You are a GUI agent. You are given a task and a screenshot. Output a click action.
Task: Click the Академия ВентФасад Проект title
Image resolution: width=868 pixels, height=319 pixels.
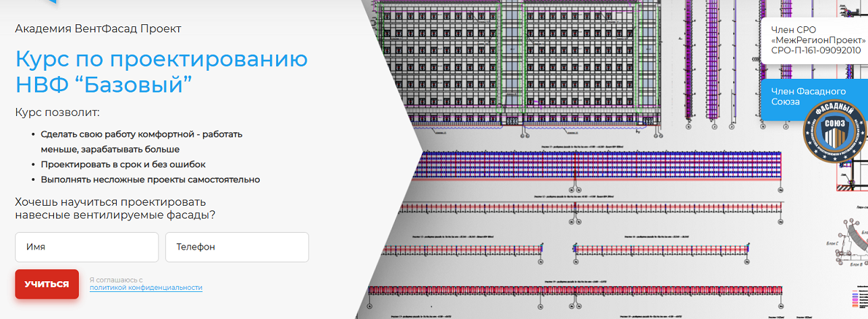click(98, 28)
